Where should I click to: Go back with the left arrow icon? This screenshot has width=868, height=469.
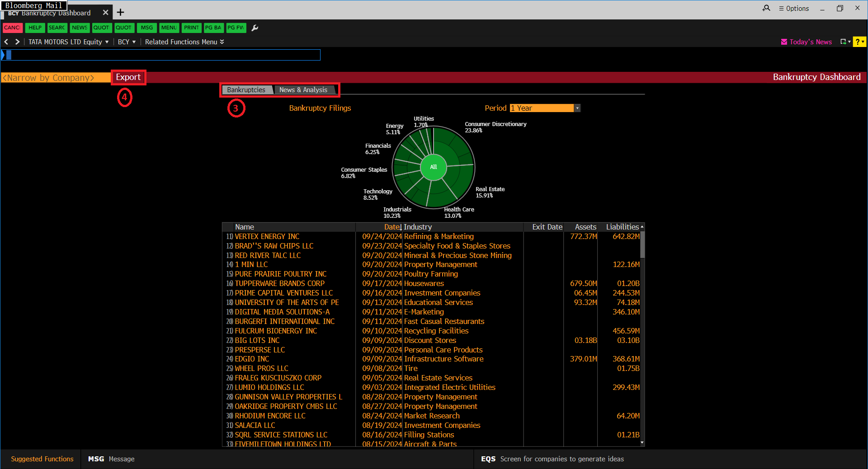pyautogui.click(x=6, y=42)
